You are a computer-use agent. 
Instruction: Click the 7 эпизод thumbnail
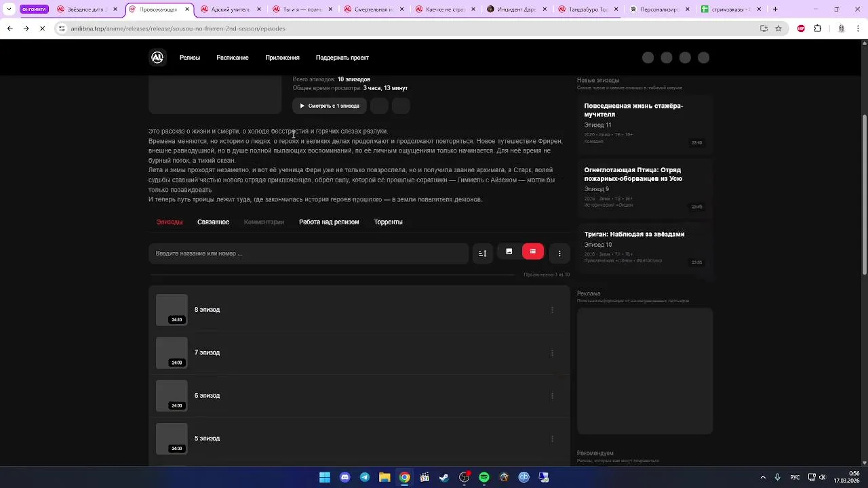point(172,352)
